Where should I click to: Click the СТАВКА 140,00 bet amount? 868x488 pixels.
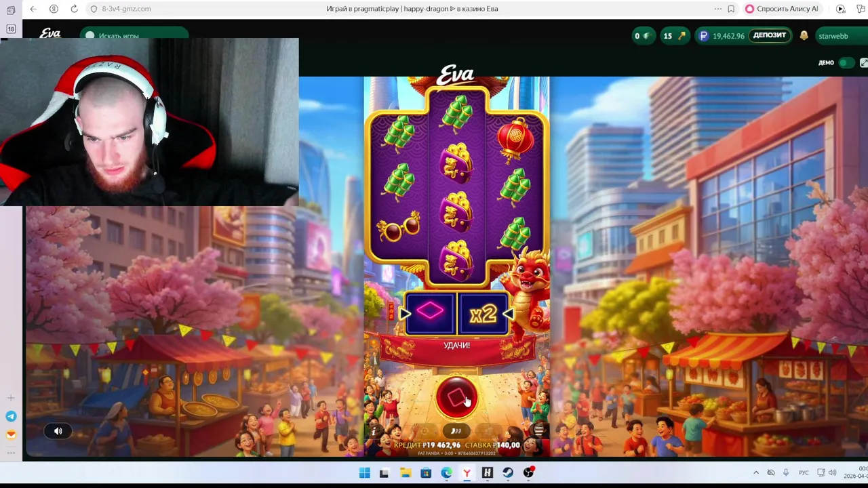(493, 445)
